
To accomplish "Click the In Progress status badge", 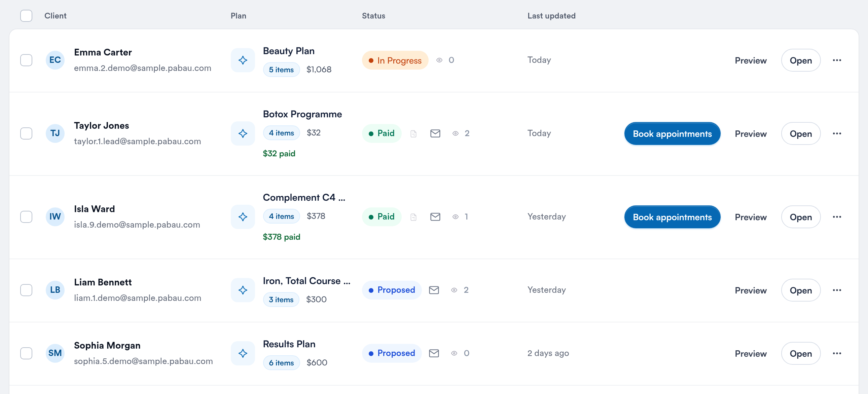I will (x=395, y=60).
